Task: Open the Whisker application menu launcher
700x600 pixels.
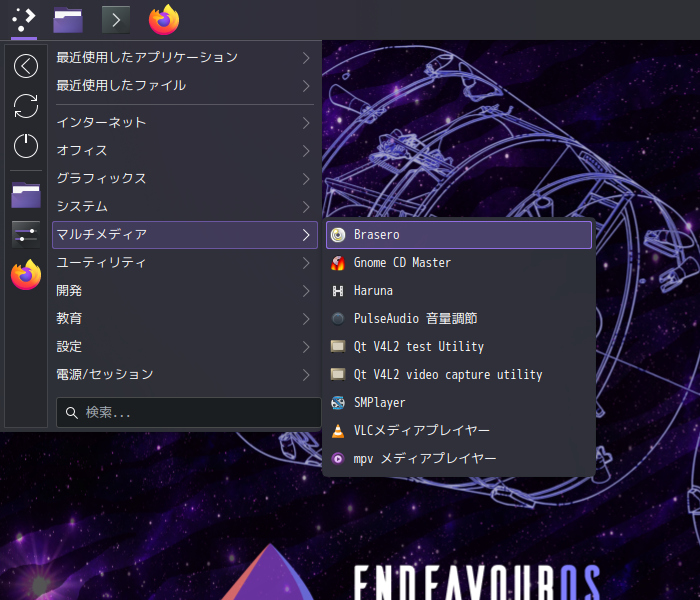Action: coord(24,20)
